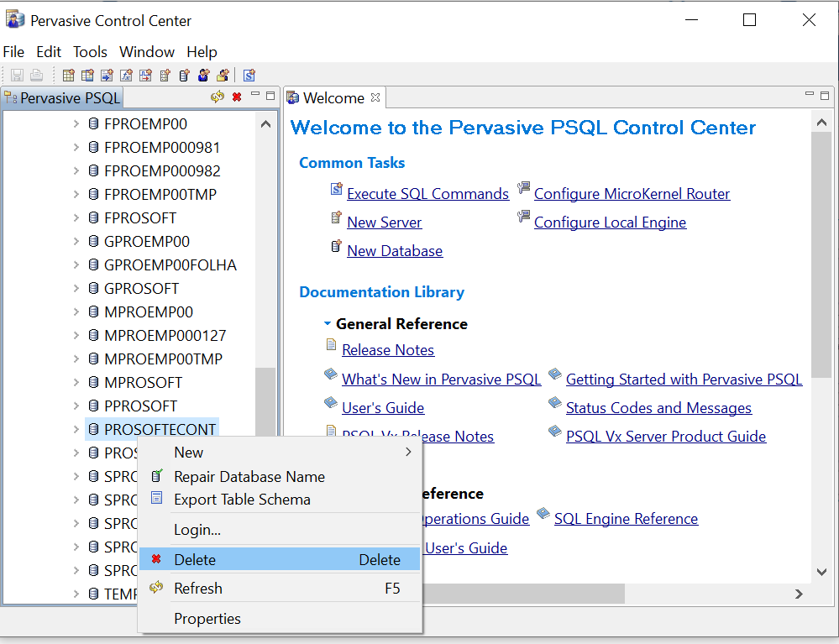Click the Print icon in the toolbar
This screenshot has width=839, height=644.
coord(36,76)
